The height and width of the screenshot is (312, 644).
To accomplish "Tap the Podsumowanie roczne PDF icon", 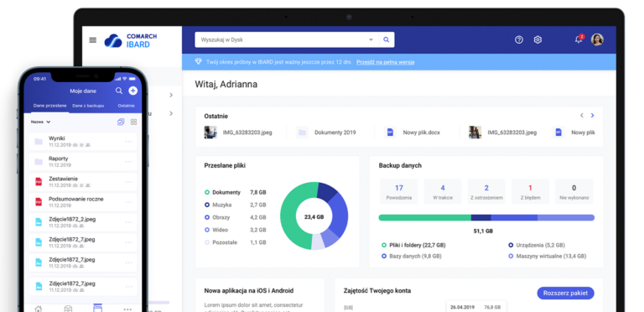I will [39, 201].
